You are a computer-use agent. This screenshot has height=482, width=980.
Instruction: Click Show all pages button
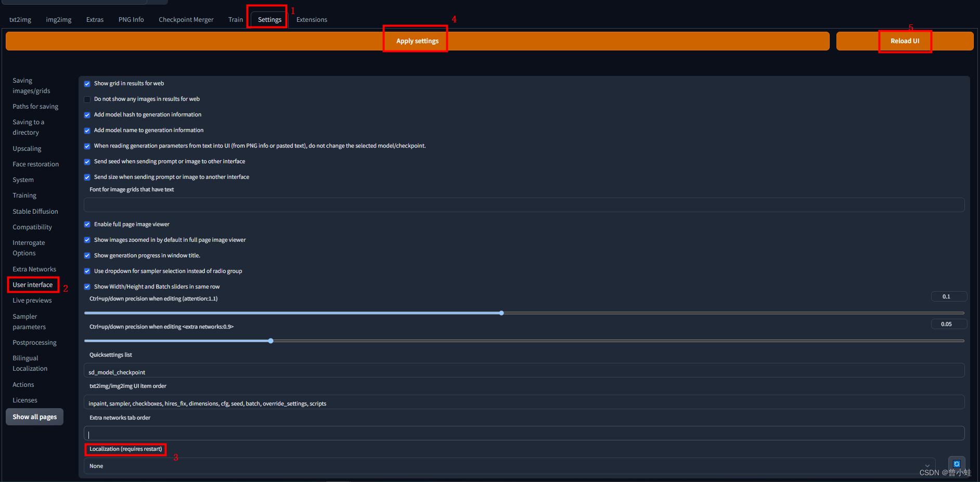tap(34, 417)
